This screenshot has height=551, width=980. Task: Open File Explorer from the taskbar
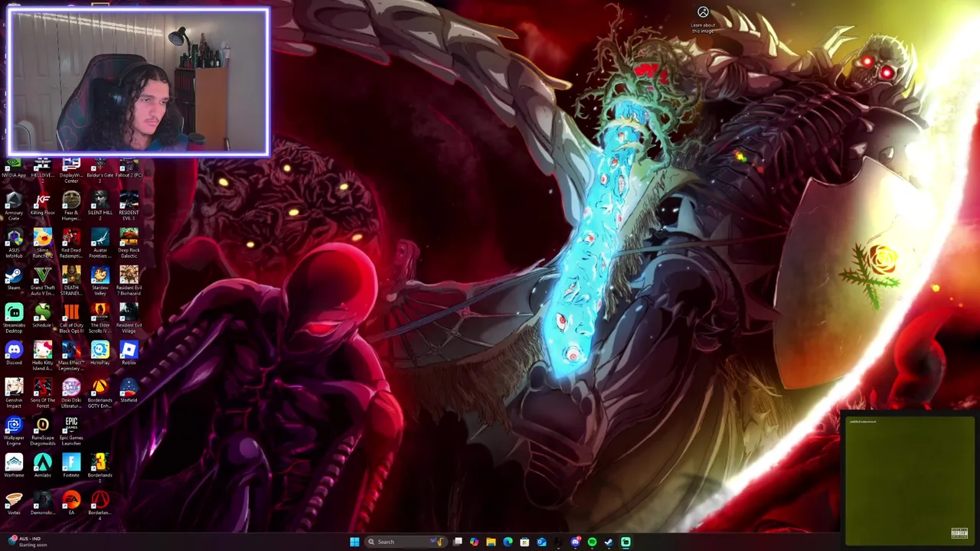coord(491,542)
